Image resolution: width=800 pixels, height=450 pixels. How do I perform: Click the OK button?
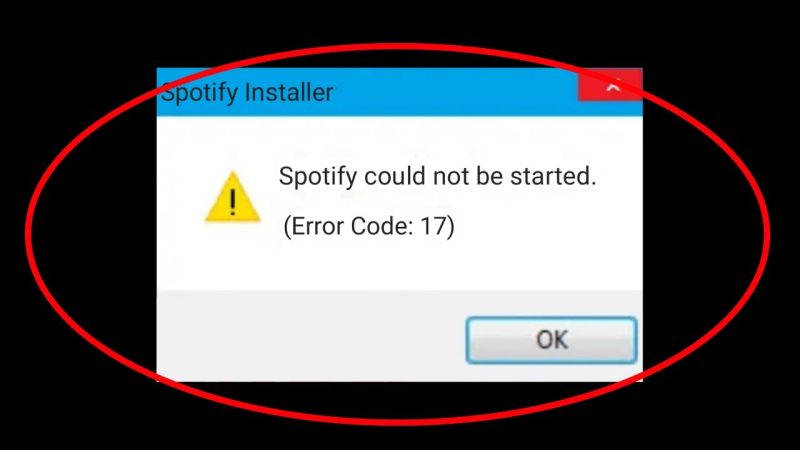point(552,340)
